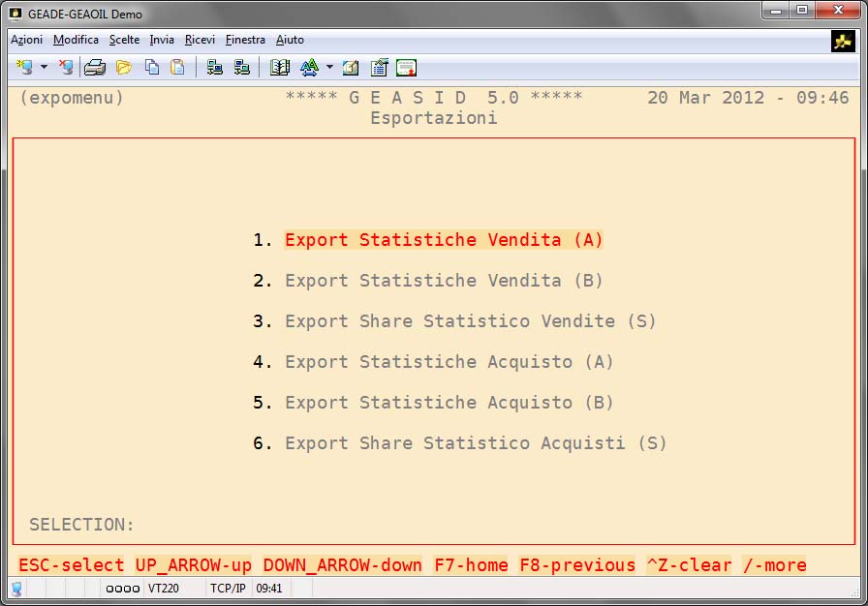The width and height of the screenshot is (868, 606).
Task: Click the copy icon in toolbar
Action: 152,67
